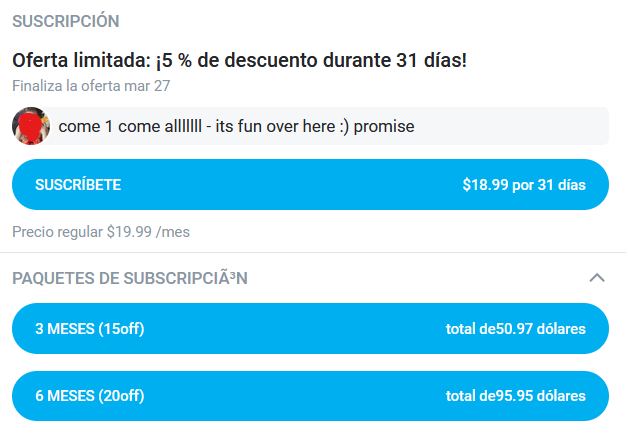Click the '3 MESES' label text
This screenshot has height=433, width=628.
tap(65, 329)
